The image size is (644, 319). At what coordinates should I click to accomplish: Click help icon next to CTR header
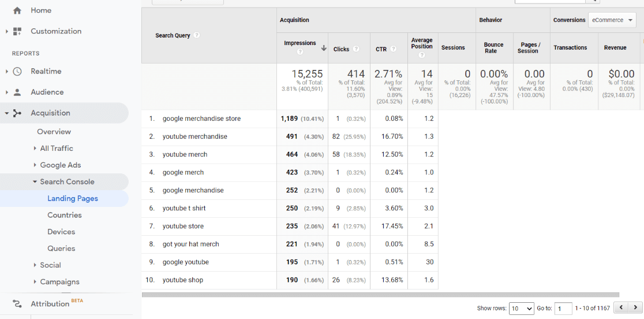pos(394,49)
